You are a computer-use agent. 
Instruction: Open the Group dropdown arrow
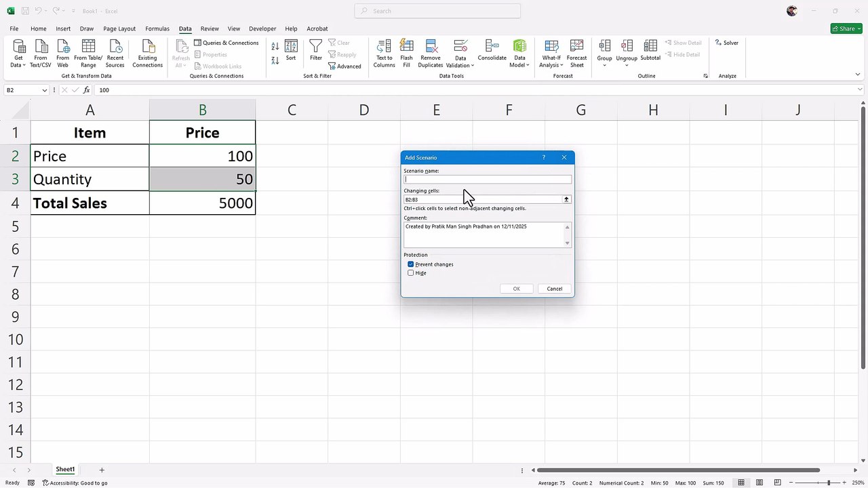[604, 65]
